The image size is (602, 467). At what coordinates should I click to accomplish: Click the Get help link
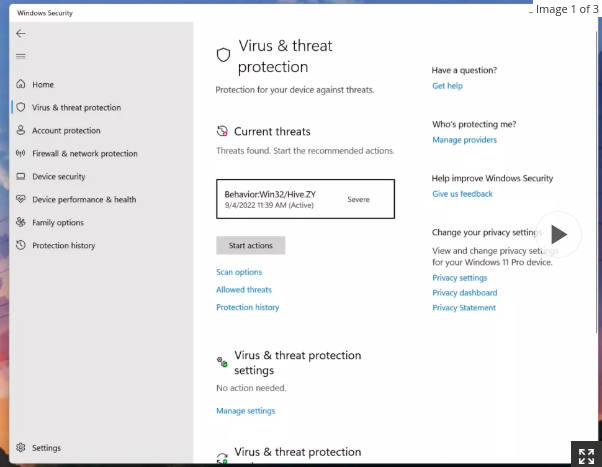447,86
